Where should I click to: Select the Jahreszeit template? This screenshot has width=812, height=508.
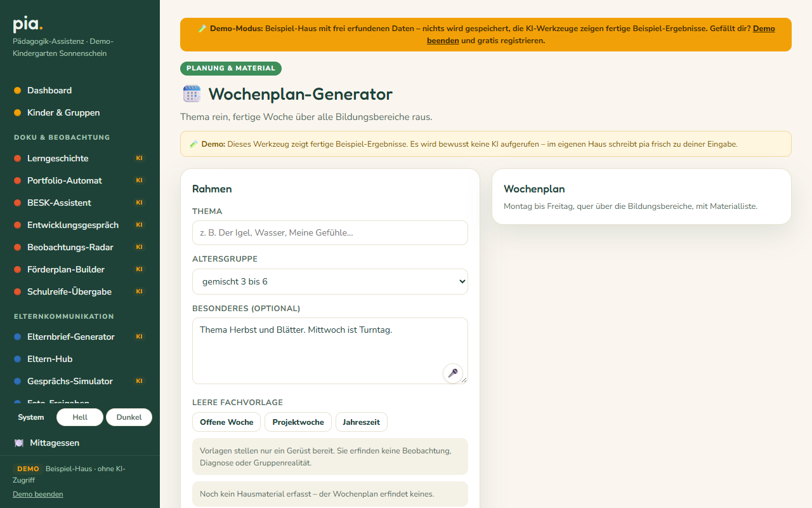pyautogui.click(x=362, y=422)
